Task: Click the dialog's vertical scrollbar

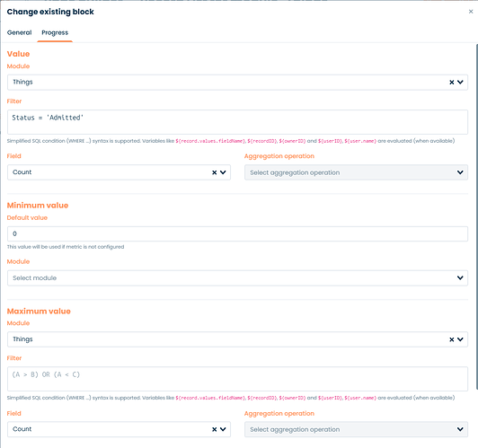Action: pos(477,216)
